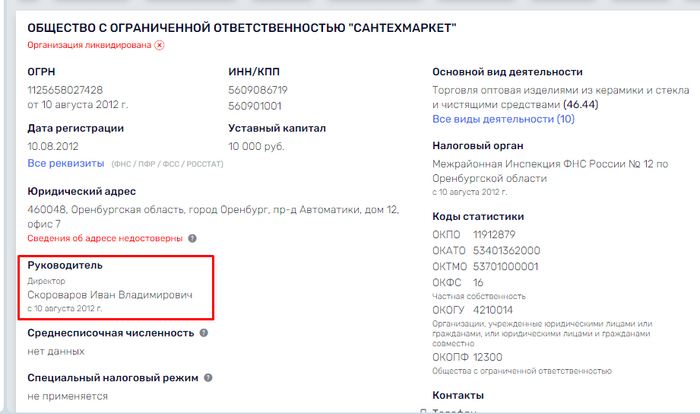Click the OKFS code 16
This screenshot has height=414, width=700.
pos(478,283)
